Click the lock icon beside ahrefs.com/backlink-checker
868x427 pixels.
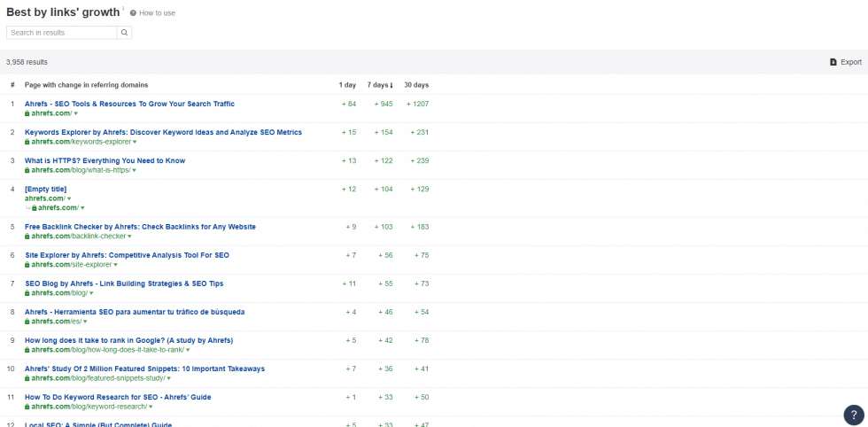27,236
